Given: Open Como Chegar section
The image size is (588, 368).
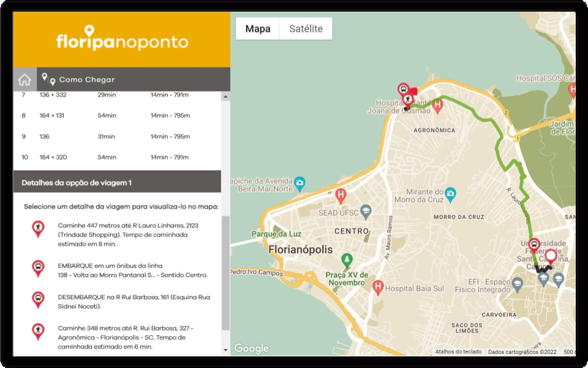Looking at the screenshot, I should tap(86, 80).
